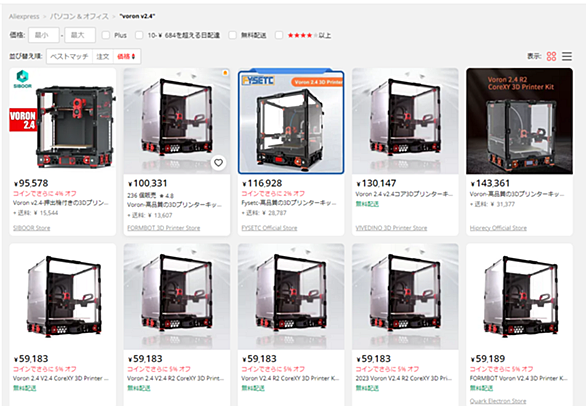586x406 pixels.
Task: Open FYSETC Official Store link
Action: point(269,228)
